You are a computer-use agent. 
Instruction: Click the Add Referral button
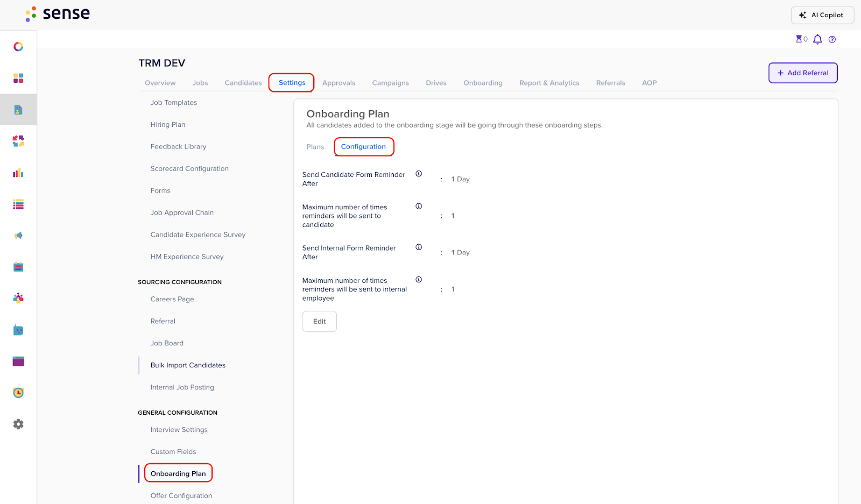(803, 73)
